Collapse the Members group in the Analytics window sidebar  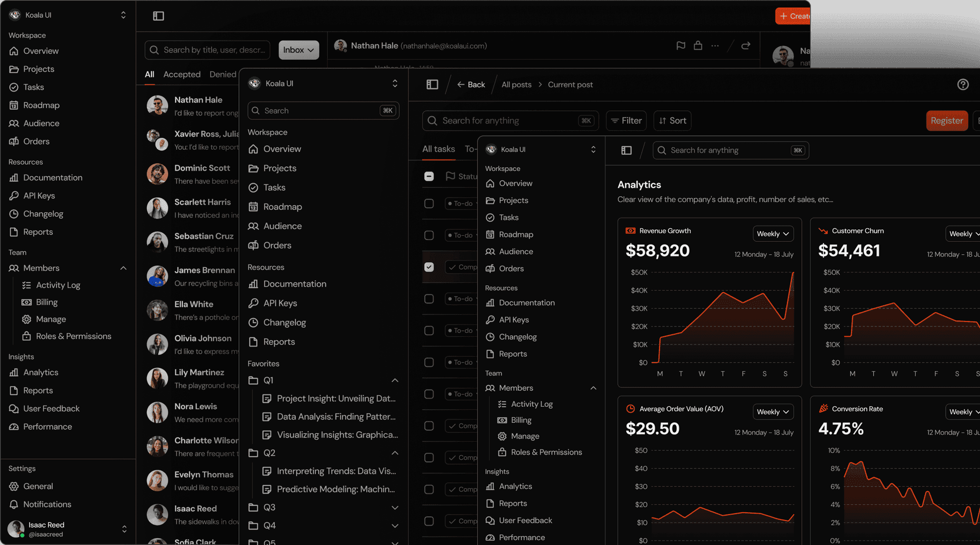tap(593, 388)
